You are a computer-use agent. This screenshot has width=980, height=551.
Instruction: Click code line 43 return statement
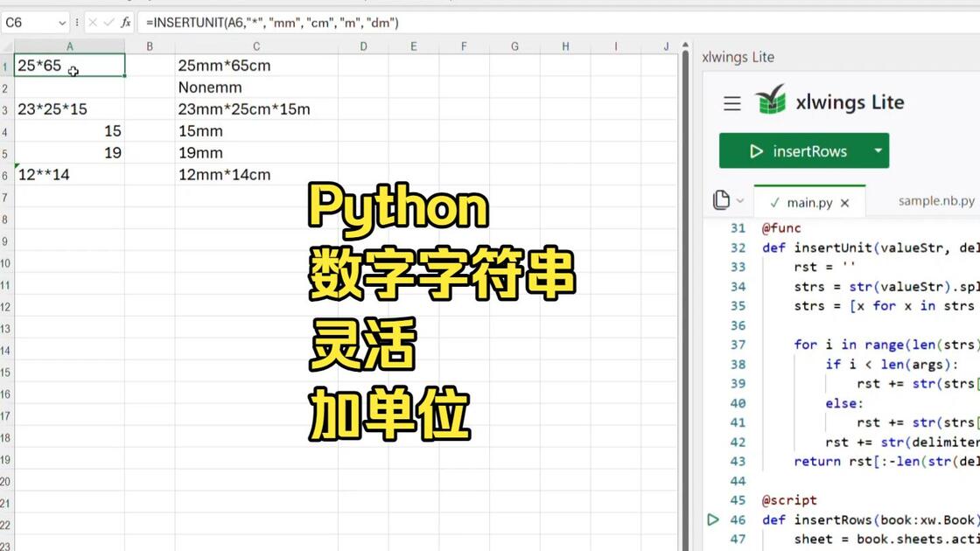887,462
